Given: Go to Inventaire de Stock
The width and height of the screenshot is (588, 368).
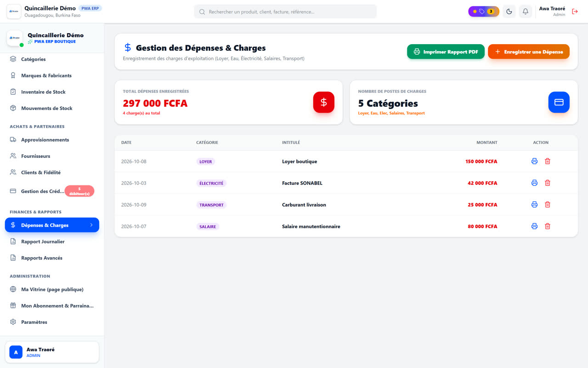Looking at the screenshot, I should tap(52, 92).
